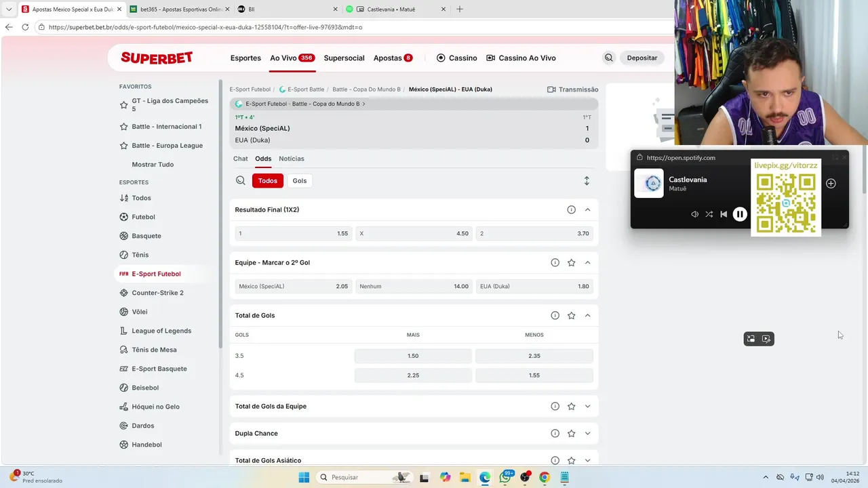The image size is (868, 488).
Task: Show info for Total de Gols da Equipe
Action: coord(555,406)
